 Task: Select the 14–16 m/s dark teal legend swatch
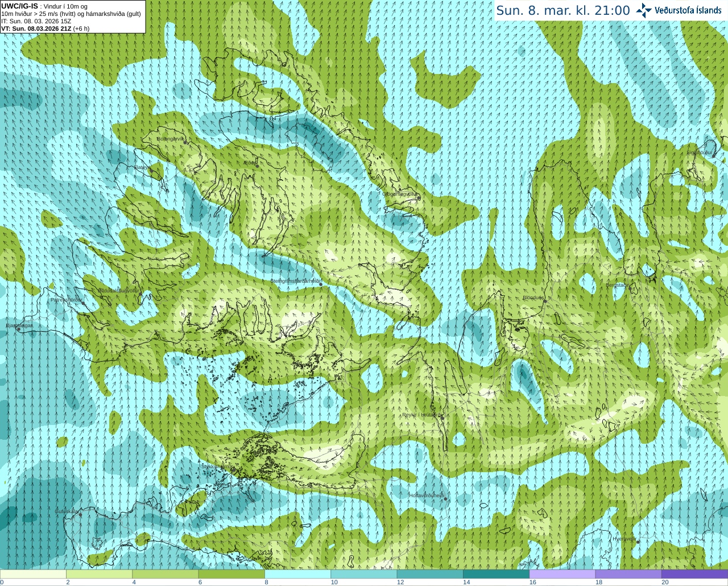(496, 574)
